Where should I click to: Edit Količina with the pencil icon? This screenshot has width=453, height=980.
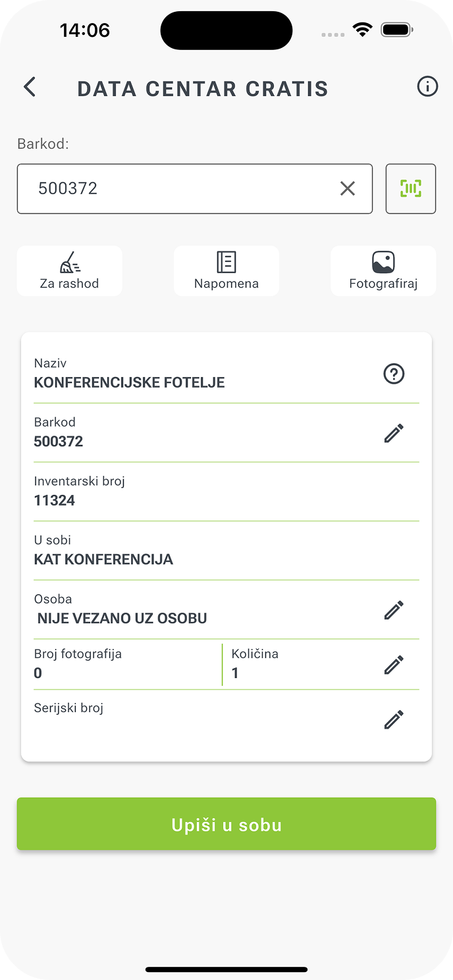click(x=394, y=665)
